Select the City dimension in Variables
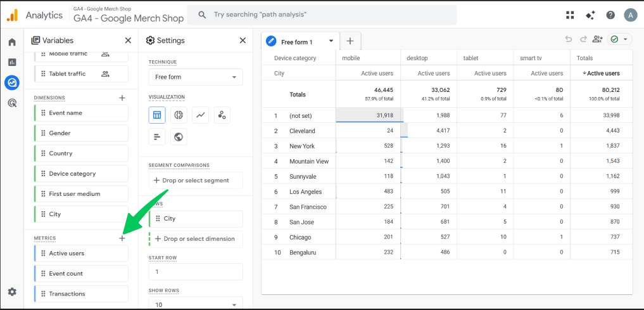 click(x=81, y=214)
